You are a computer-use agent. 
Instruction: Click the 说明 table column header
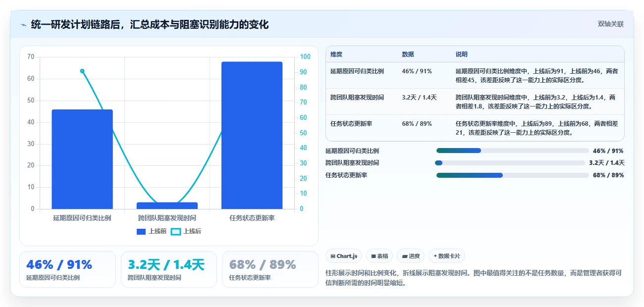click(461, 54)
